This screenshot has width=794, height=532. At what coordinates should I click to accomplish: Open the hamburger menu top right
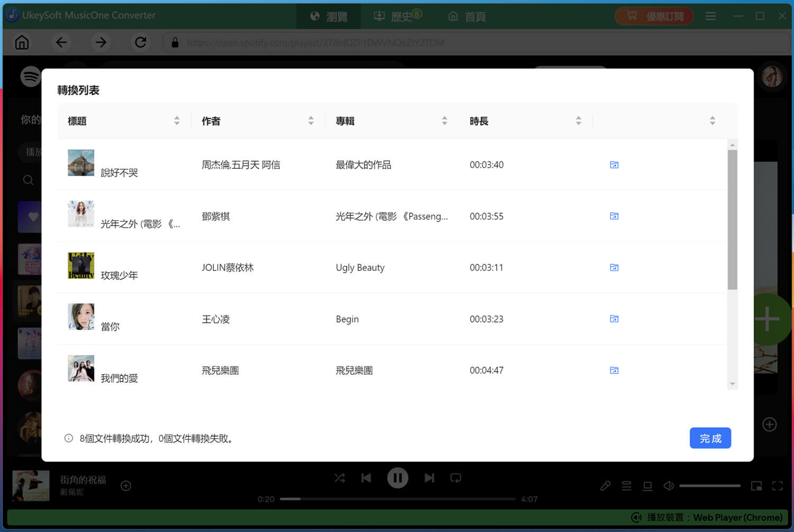(710, 16)
